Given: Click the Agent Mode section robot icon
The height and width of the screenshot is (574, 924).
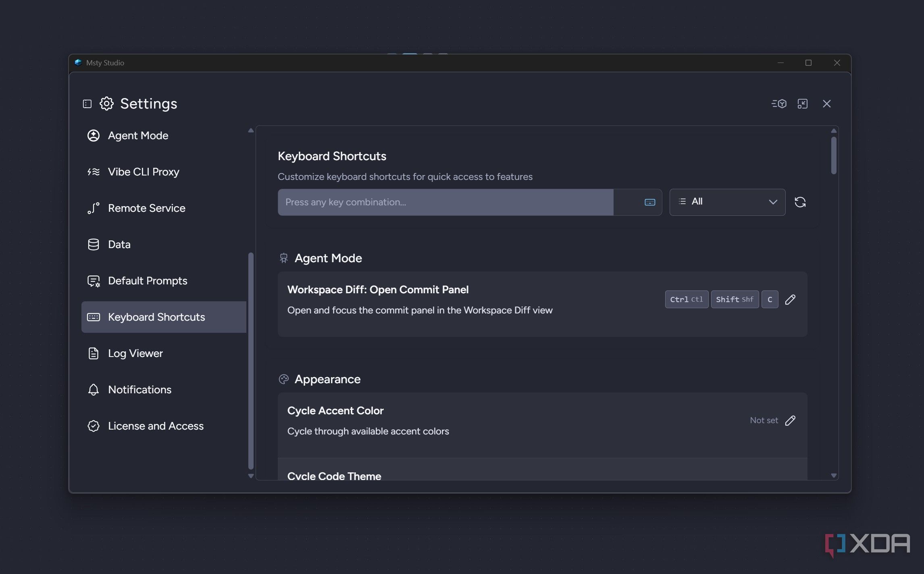Looking at the screenshot, I should click(284, 258).
